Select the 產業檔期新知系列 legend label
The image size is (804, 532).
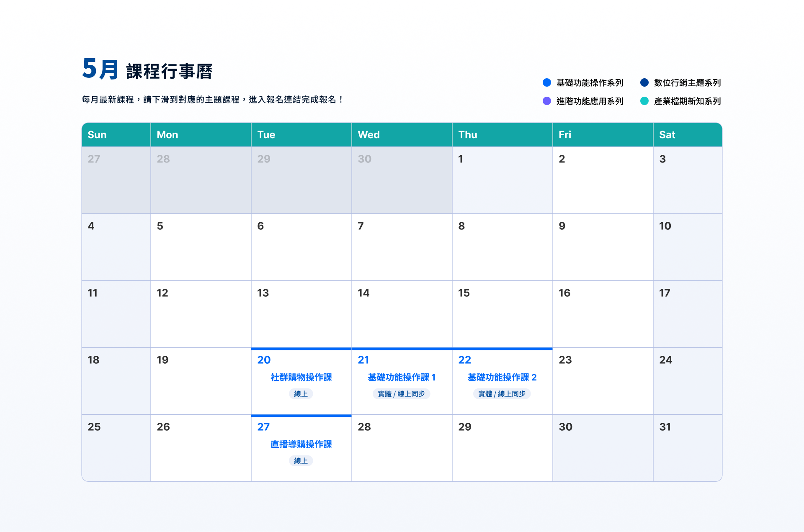point(687,101)
